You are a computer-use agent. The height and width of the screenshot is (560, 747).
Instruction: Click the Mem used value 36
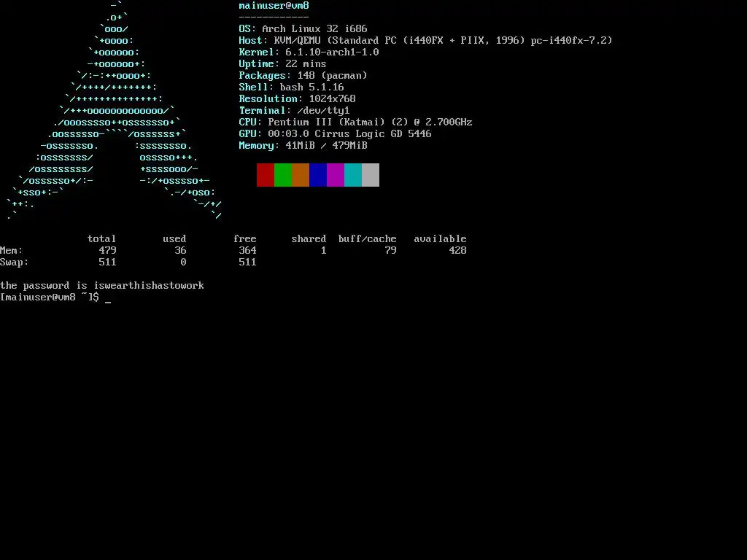tap(181, 251)
